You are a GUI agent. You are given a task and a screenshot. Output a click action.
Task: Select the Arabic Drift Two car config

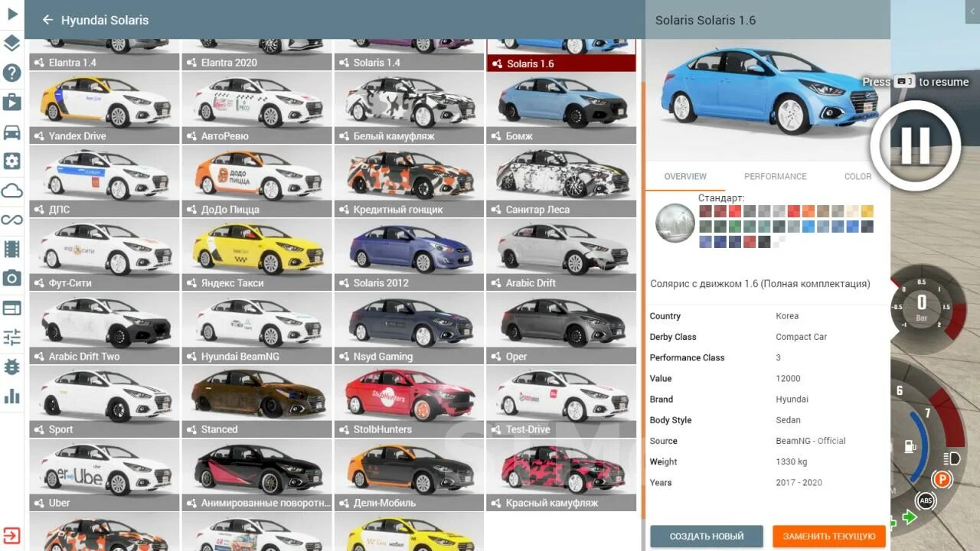104,328
